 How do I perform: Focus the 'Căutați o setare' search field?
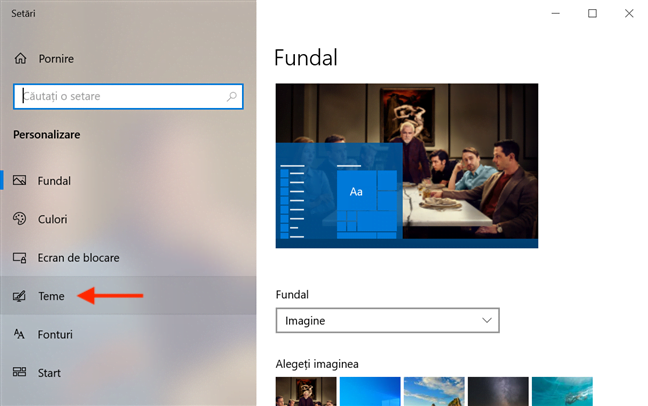click(120, 97)
